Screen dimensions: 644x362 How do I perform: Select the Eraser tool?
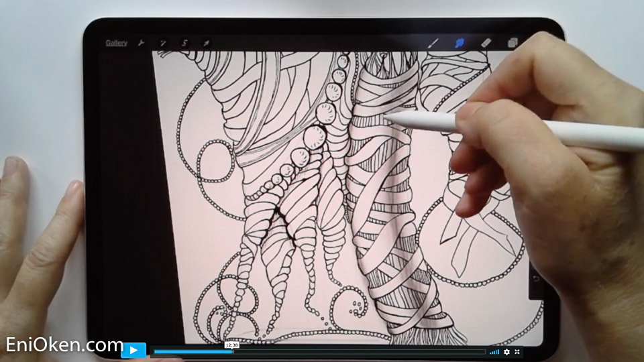tap(486, 42)
